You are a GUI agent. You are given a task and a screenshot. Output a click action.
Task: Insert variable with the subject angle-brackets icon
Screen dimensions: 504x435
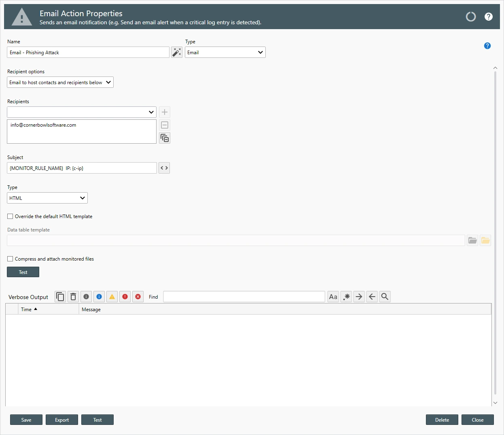[164, 168]
